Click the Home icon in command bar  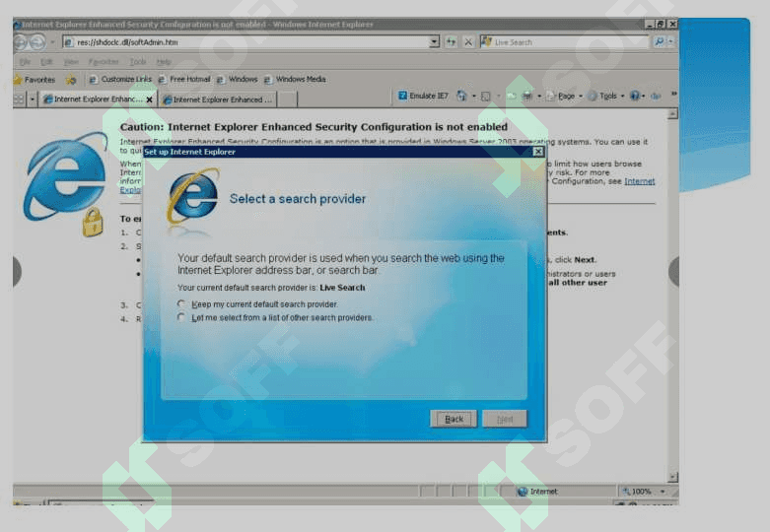coord(461,96)
